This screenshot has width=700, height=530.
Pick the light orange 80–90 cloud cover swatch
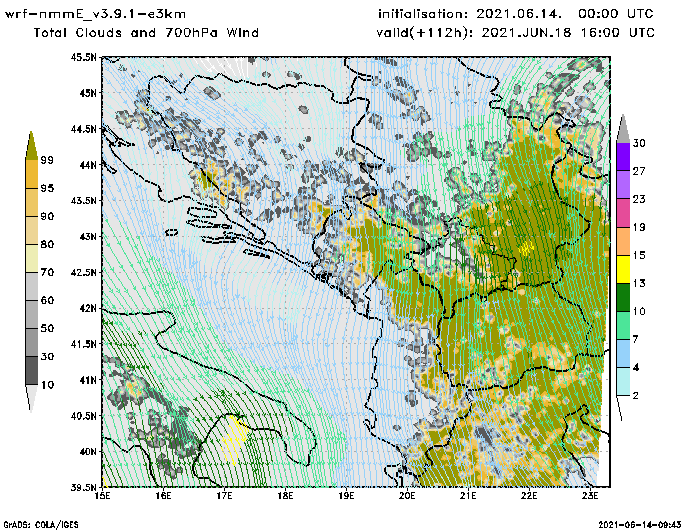click(x=32, y=230)
